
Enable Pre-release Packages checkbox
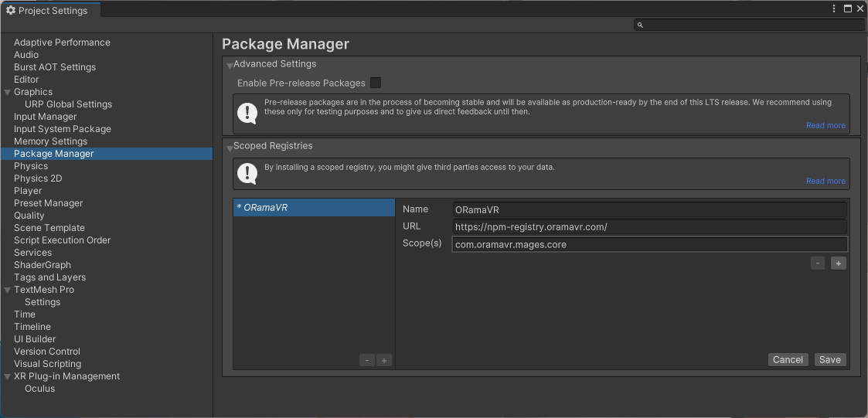(376, 83)
